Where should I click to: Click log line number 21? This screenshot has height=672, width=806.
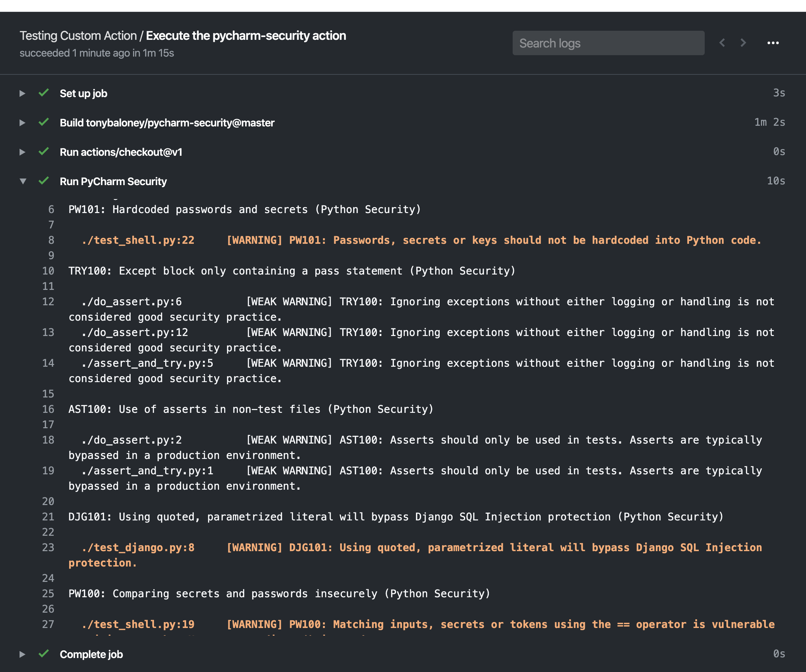coord(48,517)
